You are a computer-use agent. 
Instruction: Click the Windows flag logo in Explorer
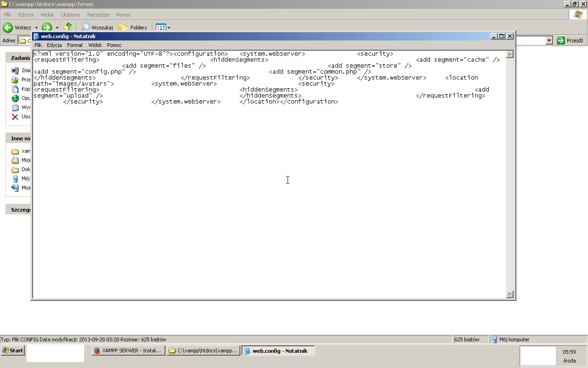pos(578,14)
